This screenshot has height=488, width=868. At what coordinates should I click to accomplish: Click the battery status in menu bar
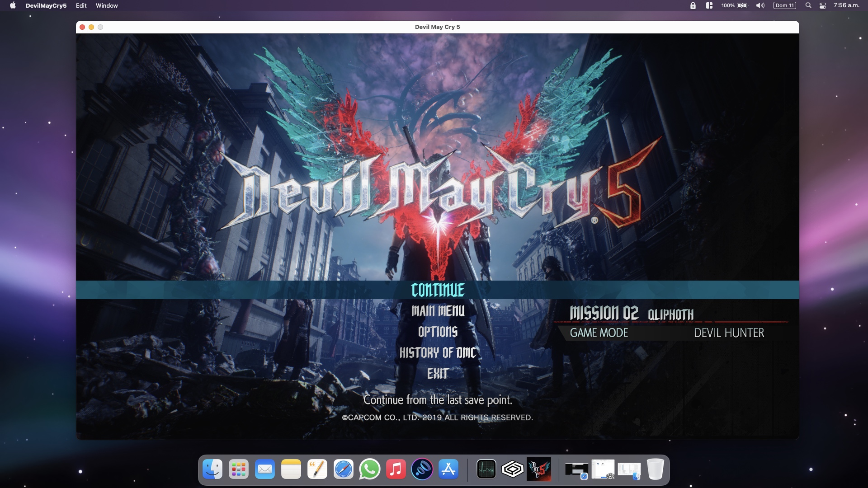coord(735,5)
